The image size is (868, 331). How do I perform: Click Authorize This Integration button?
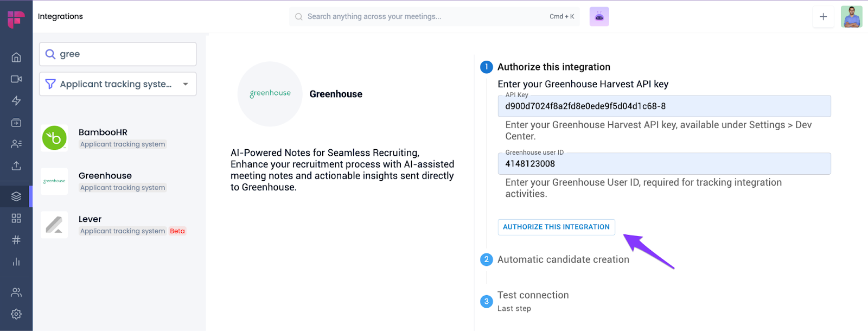coord(556,227)
